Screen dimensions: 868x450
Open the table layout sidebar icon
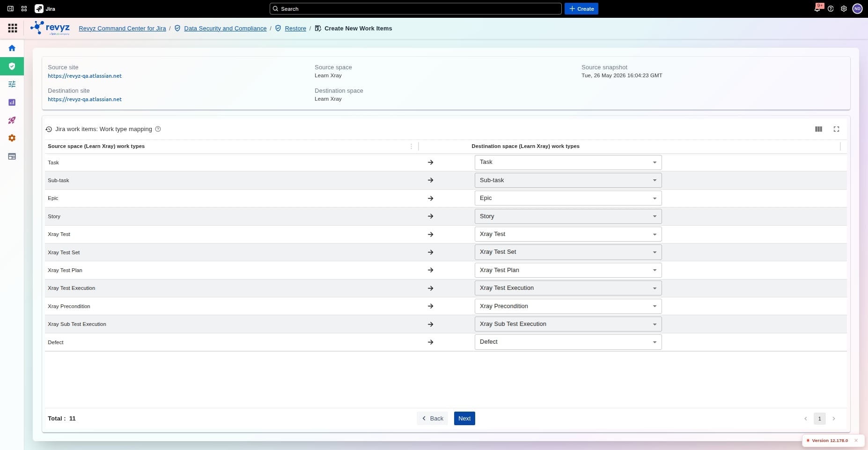pos(12,156)
